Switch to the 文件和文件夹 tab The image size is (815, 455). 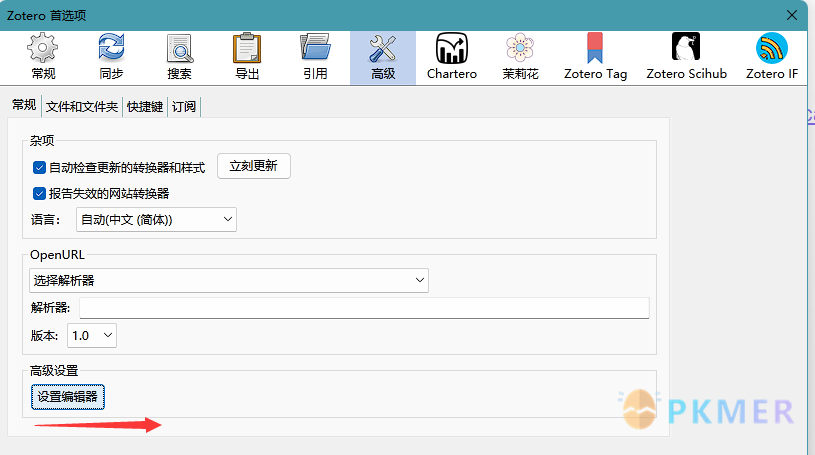tap(82, 107)
